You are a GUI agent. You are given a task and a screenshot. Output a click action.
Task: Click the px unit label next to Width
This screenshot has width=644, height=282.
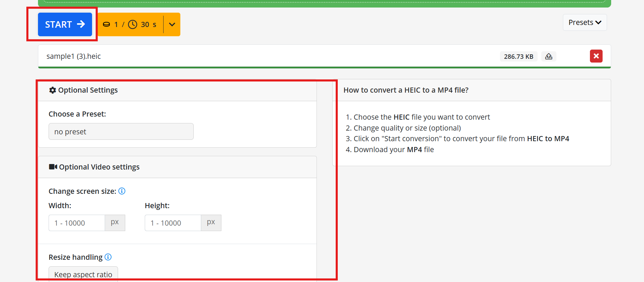(x=115, y=223)
